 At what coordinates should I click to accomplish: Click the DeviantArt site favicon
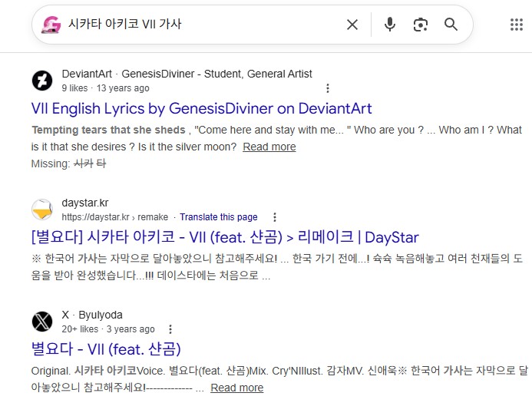click(42, 81)
